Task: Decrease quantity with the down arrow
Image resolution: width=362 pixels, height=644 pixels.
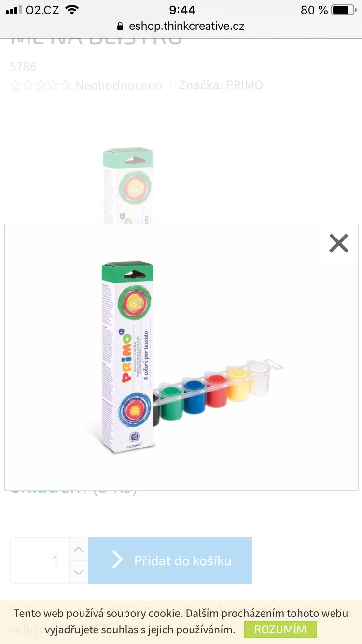Action: [78, 572]
